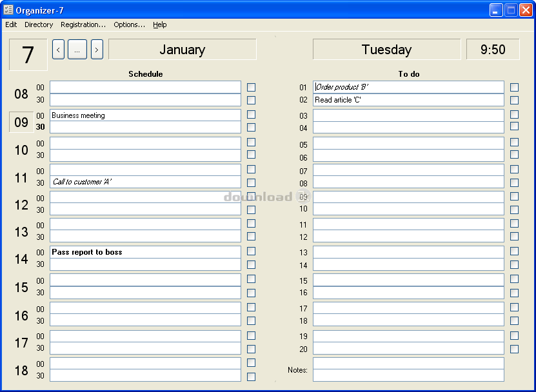This screenshot has height=392, width=536.
Task: Open the Registration... menu
Action: point(83,24)
